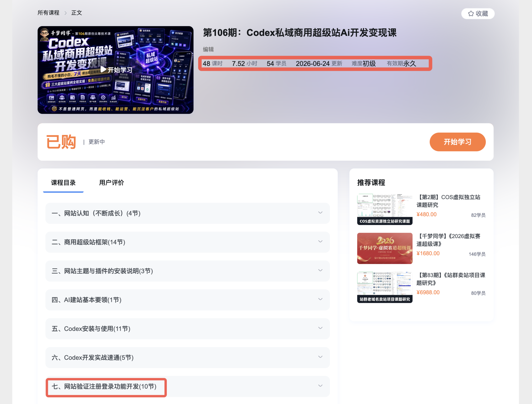This screenshot has height=404, width=532.
Task: Click the ¥480.00 price
Action: tap(426, 214)
